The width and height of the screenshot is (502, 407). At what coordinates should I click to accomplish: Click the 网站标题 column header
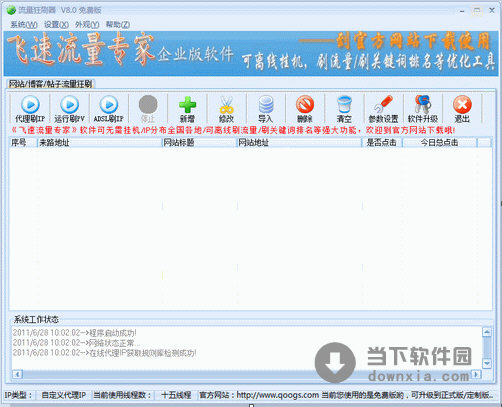[x=199, y=143]
